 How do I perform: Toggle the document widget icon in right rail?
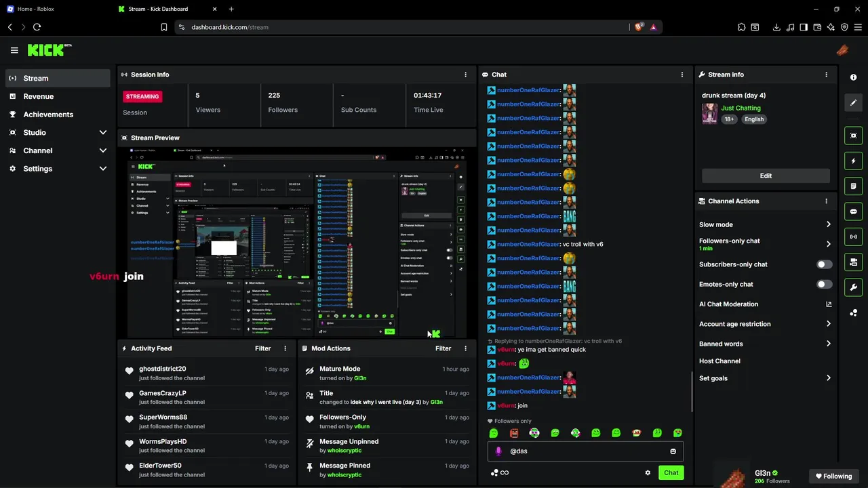pos(853,186)
